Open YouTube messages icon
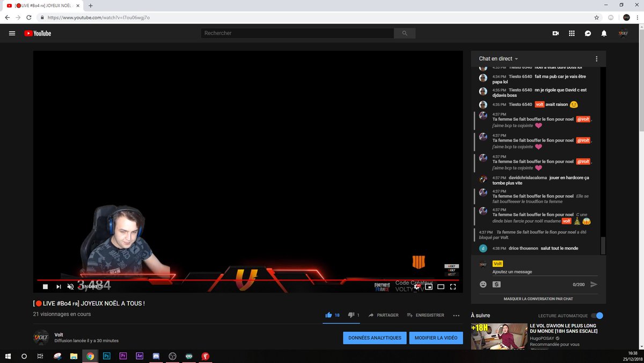Screen dimensions: 644x363 click(x=588, y=33)
